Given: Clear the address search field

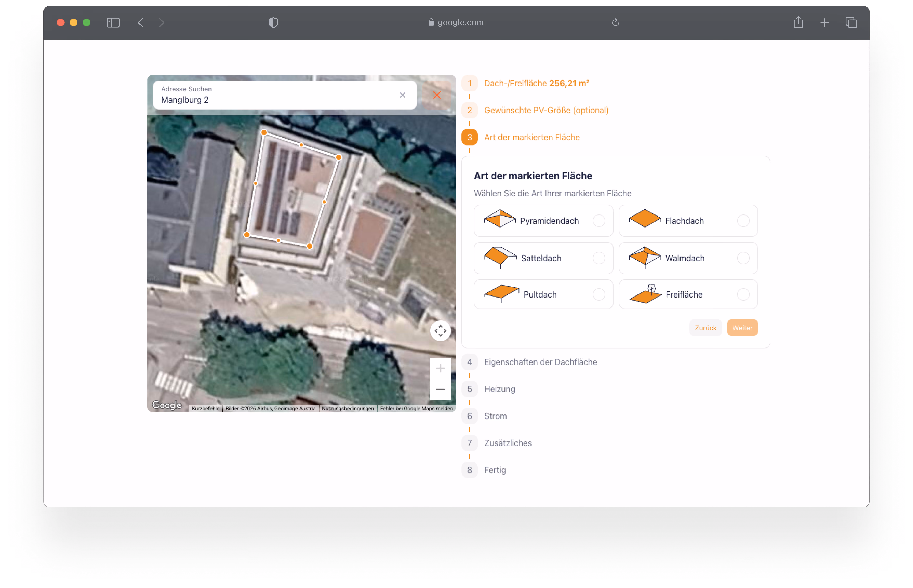Looking at the screenshot, I should click(402, 95).
